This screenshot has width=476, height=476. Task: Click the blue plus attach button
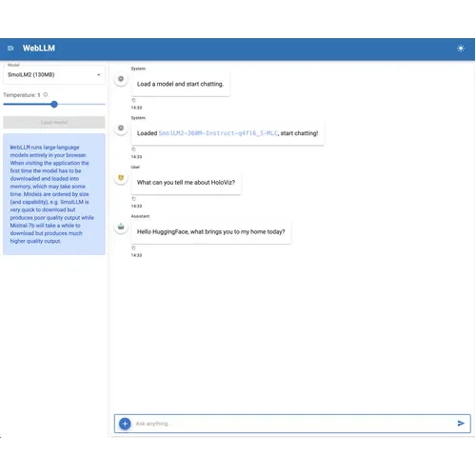[x=125, y=424]
